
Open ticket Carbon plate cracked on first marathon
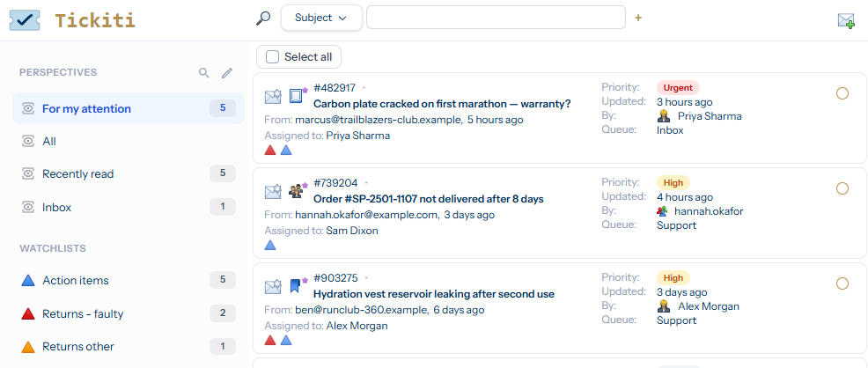(x=442, y=104)
